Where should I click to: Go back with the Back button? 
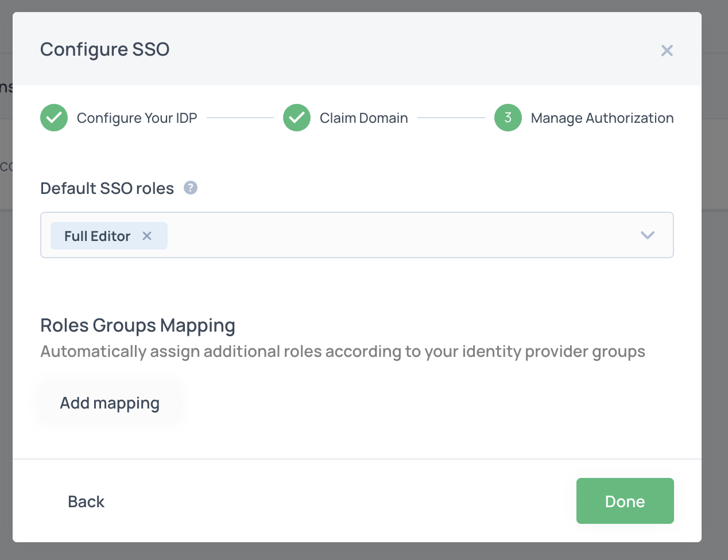pos(86,501)
